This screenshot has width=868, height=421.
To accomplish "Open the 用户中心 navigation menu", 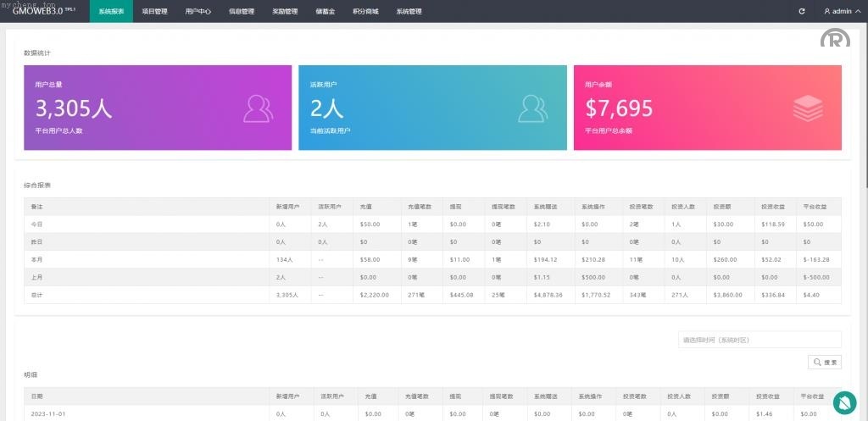I will pyautogui.click(x=198, y=12).
